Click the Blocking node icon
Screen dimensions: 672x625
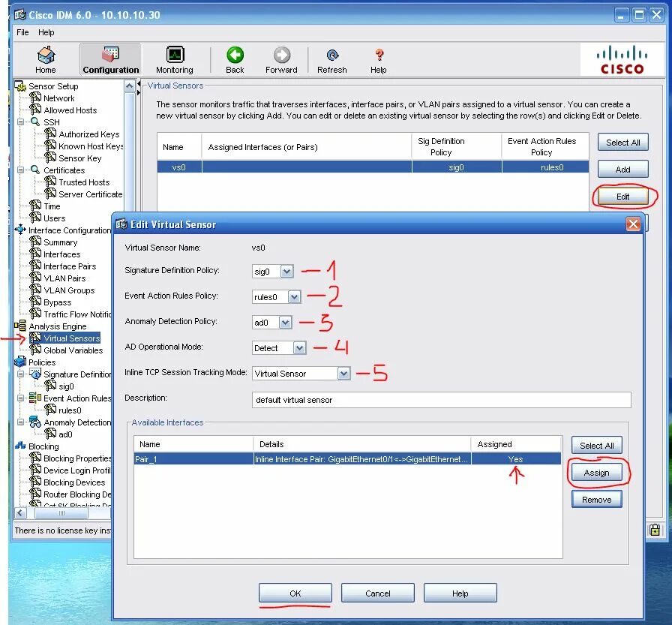tap(20, 446)
